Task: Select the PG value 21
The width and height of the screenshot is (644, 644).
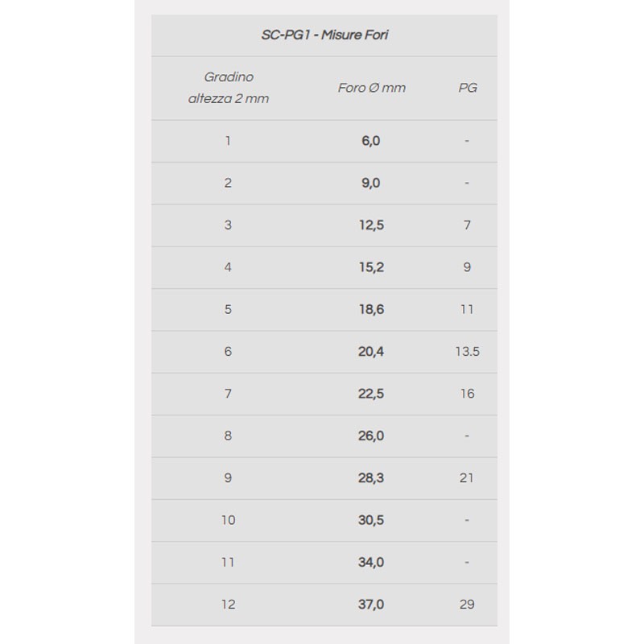Action: pyautogui.click(x=467, y=478)
